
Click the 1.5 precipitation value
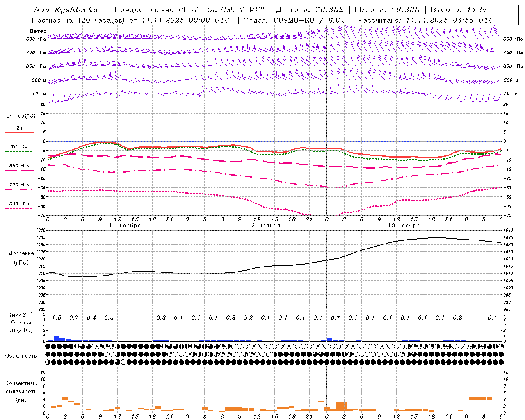pyautogui.click(x=57, y=317)
